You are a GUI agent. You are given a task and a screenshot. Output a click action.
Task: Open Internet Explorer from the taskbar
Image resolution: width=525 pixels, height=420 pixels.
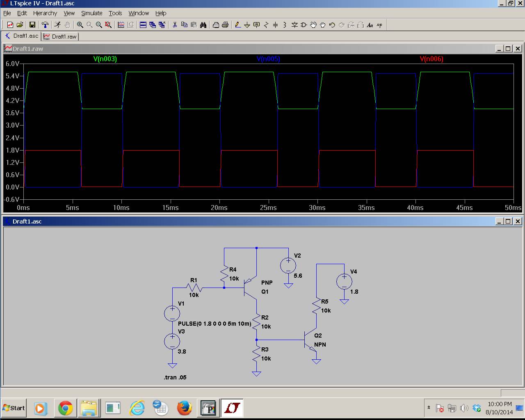click(x=137, y=408)
